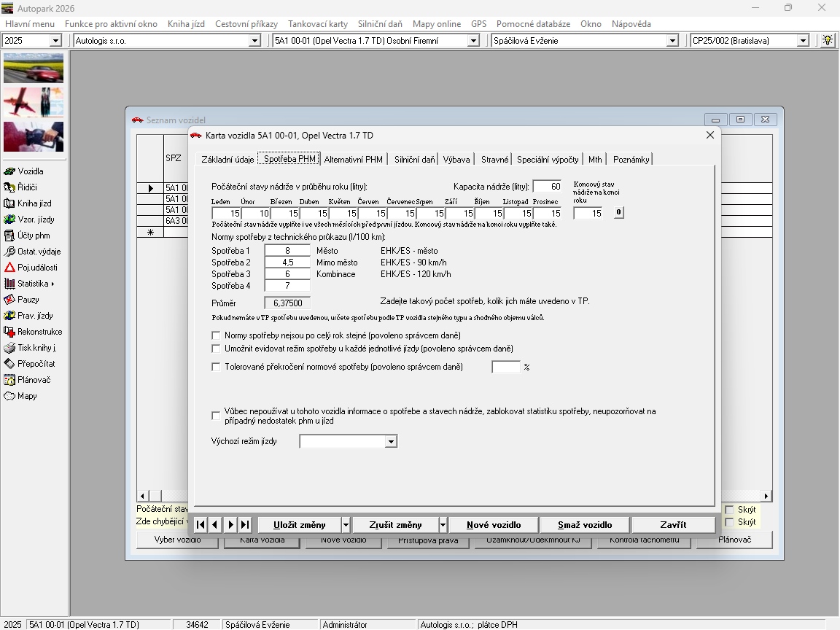This screenshot has height=630, width=840.
Task: Open Plánovač in the left sidebar
Action: point(34,380)
